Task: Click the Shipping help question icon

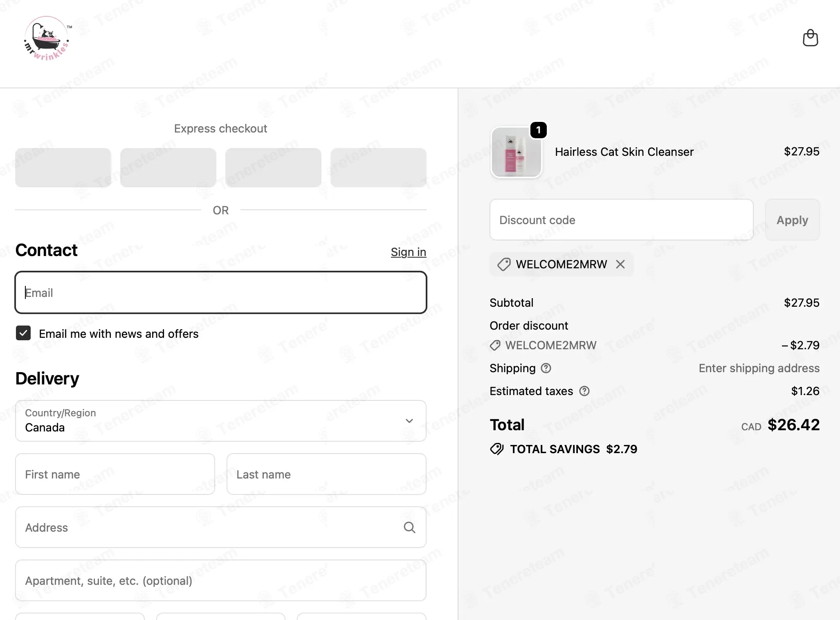Action: [546, 368]
